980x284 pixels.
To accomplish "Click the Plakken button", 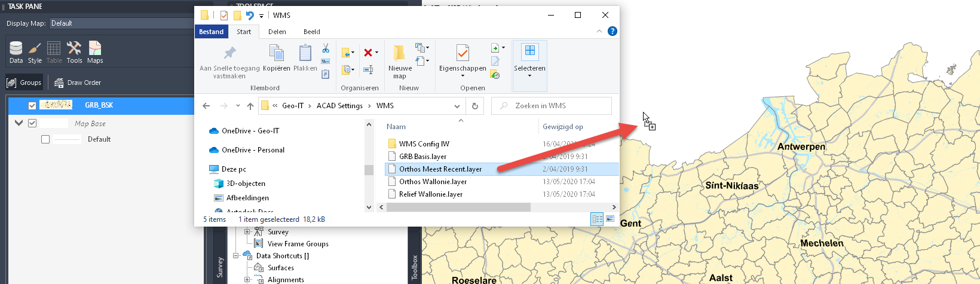I will pos(305,58).
